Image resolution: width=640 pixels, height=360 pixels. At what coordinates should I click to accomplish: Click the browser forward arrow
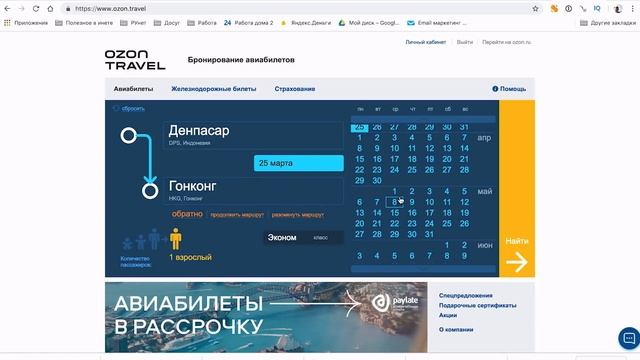21,9
